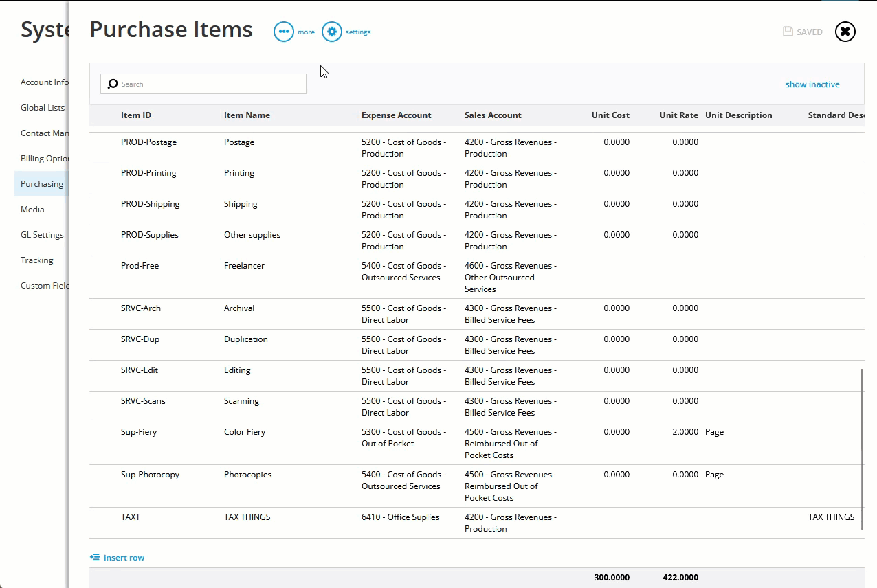877x588 pixels.
Task: Open the more options circle icon
Action: tap(284, 32)
